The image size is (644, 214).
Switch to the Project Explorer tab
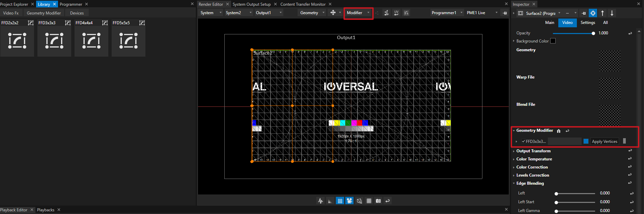point(14,4)
